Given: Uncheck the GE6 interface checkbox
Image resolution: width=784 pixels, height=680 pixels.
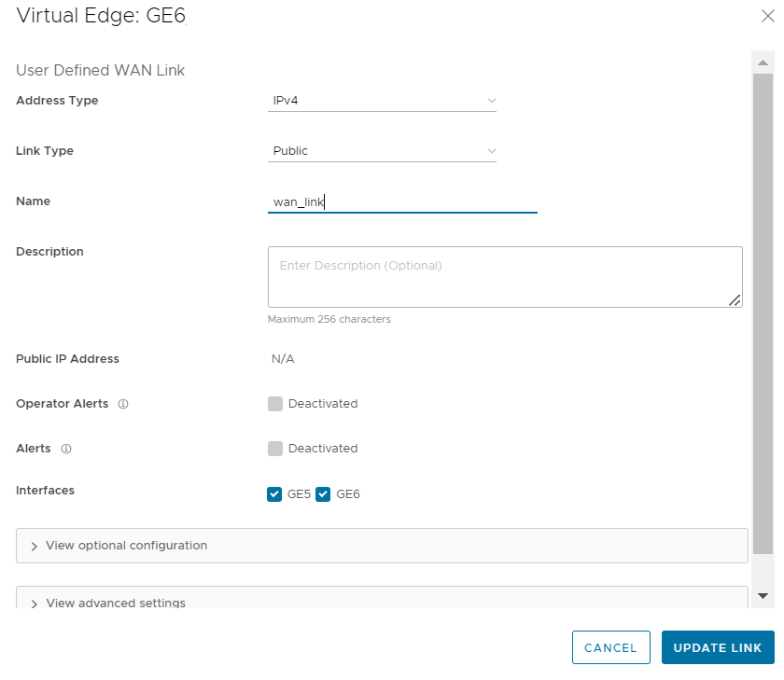Looking at the screenshot, I should pos(324,494).
